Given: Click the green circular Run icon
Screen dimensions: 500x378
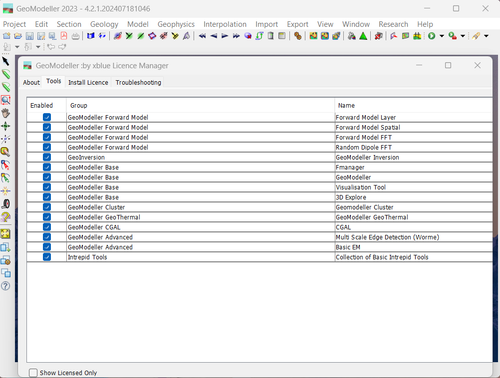Looking at the screenshot, I should (432, 36).
